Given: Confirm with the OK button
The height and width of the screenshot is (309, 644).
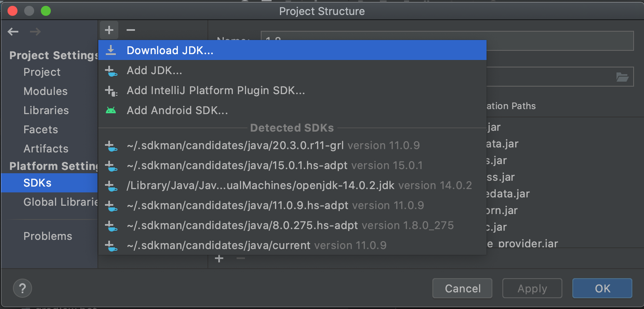Looking at the screenshot, I should tap(602, 288).
